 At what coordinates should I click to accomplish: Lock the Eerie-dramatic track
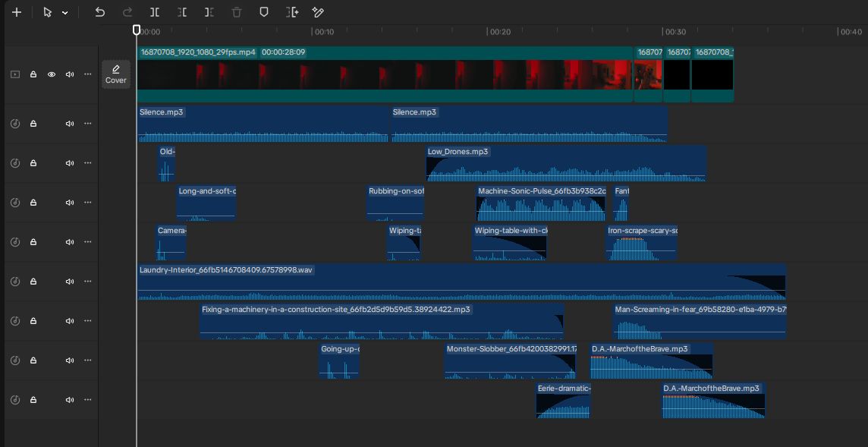point(33,400)
